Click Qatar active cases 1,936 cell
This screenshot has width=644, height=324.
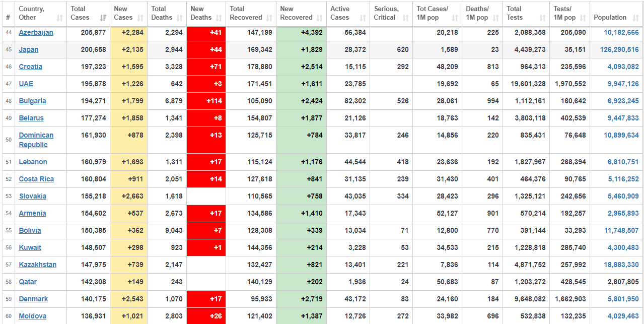(x=348, y=282)
